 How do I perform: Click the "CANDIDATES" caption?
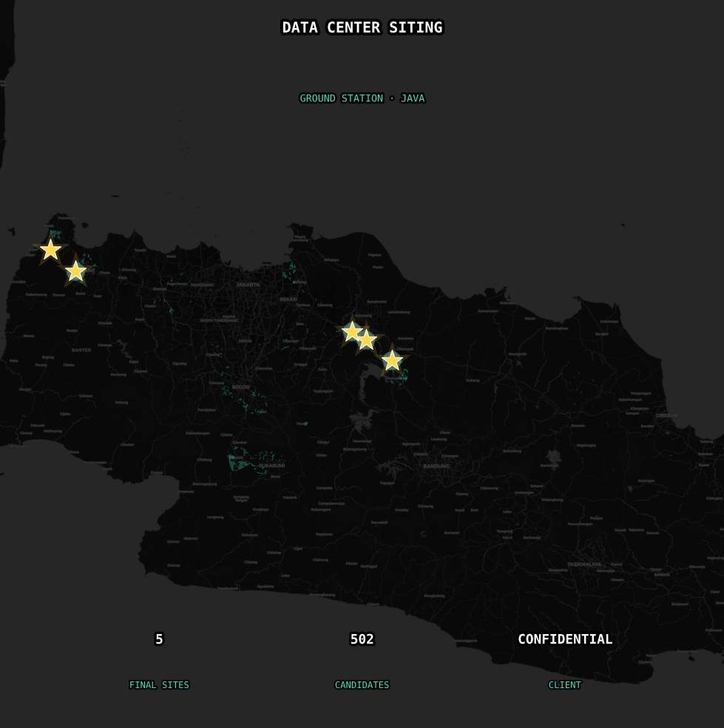pyautogui.click(x=362, y=685)
